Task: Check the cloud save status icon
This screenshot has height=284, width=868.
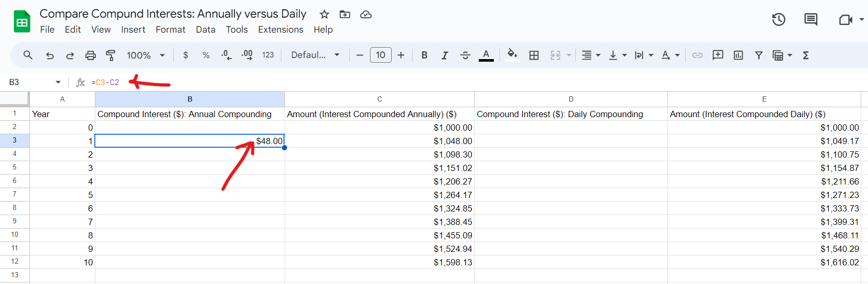Action: [366, 15]
